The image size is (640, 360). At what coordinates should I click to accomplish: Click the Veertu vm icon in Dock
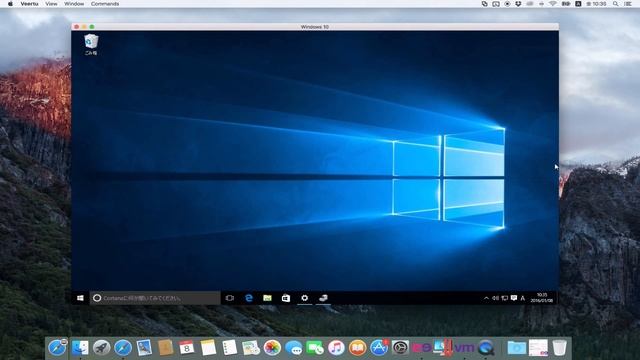point(464,348)
